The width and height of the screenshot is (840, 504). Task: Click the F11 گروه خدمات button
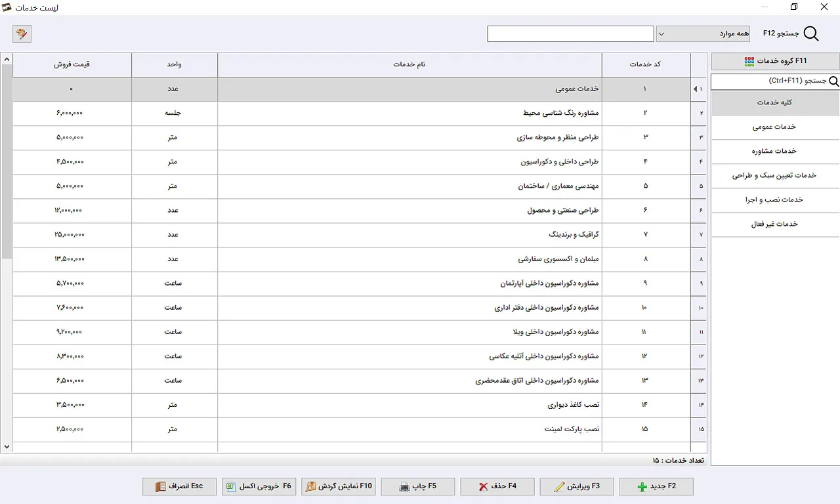tap(776, 61)
